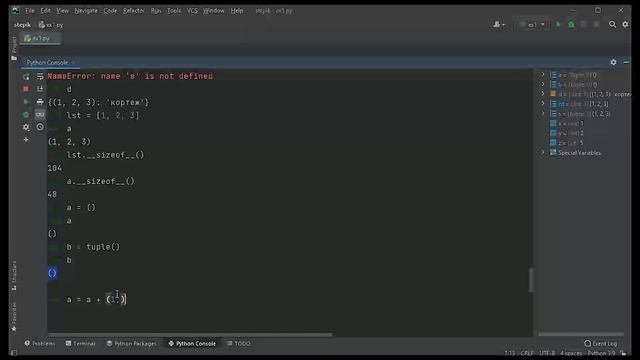Open IDE settings gear at top right

click(625, 24)
